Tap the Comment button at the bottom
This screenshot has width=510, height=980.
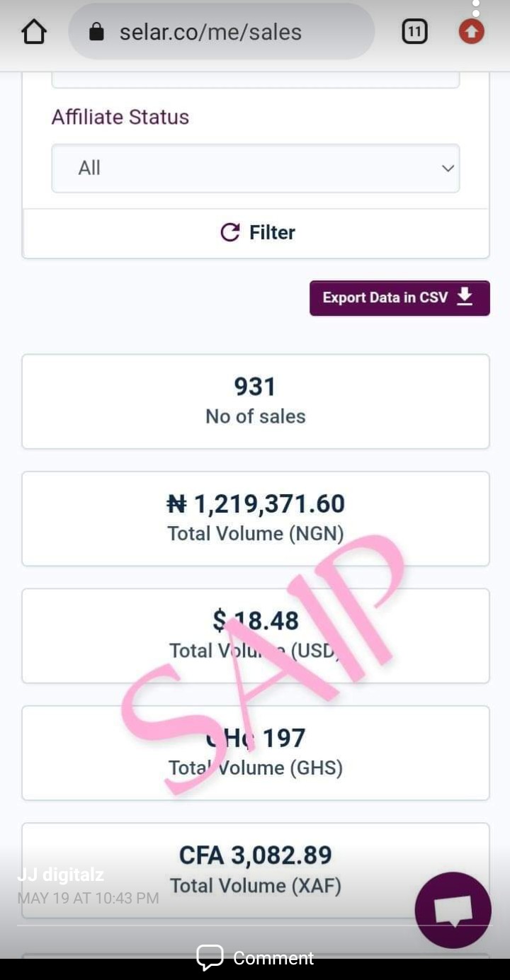click(255, 958)
